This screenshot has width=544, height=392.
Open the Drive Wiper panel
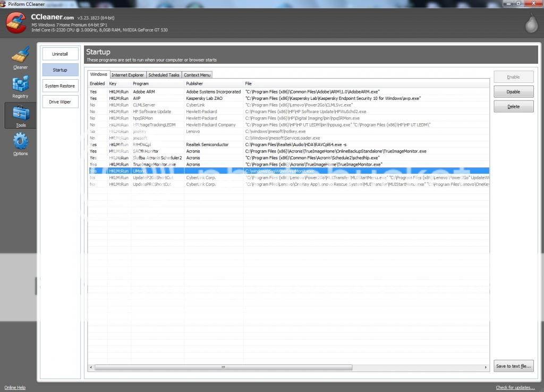(x=60, y=102)
